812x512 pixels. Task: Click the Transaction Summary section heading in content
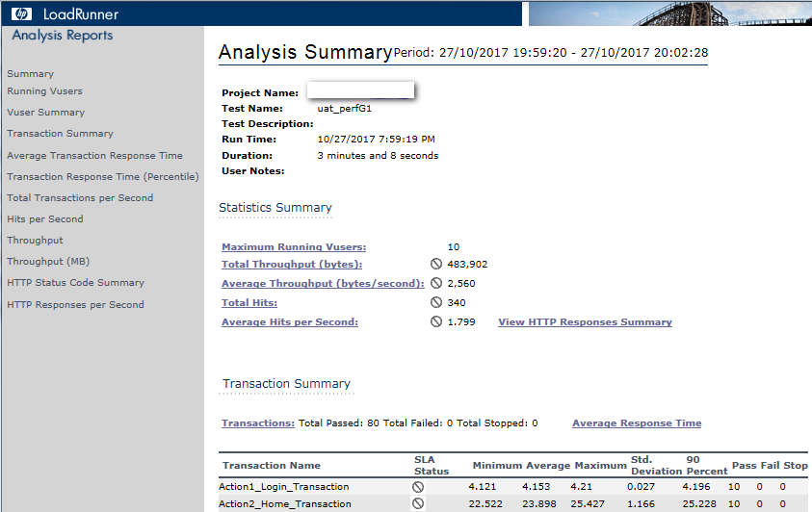[286, 384]
